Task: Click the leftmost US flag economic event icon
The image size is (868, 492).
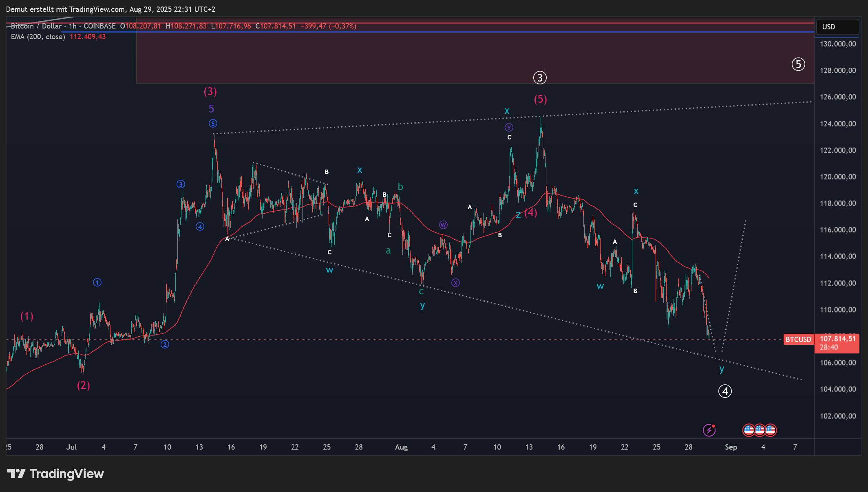Action: tap(749, 430)
